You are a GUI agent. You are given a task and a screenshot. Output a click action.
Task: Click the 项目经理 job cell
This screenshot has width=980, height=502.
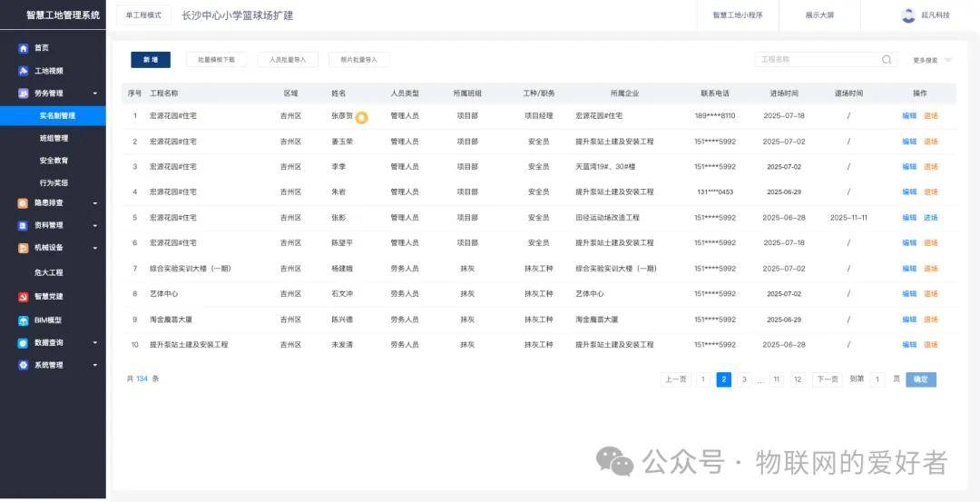point(538,115)
